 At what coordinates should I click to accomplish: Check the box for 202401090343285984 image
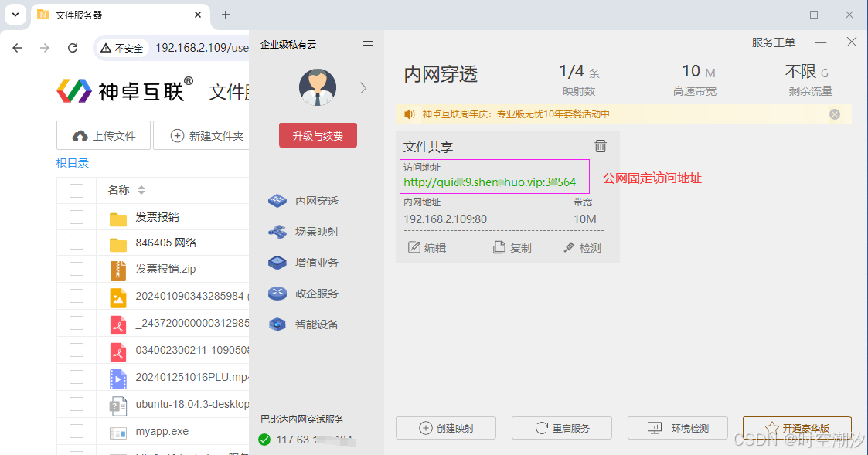click(77, 296)
